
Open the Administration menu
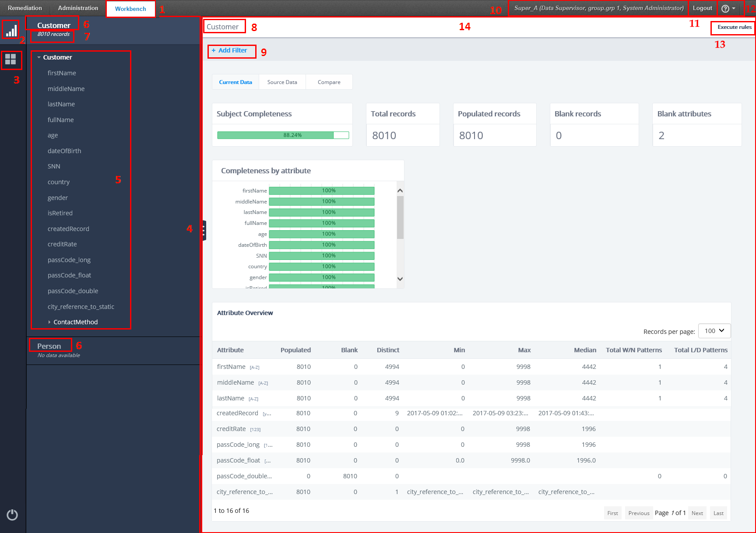78,8
